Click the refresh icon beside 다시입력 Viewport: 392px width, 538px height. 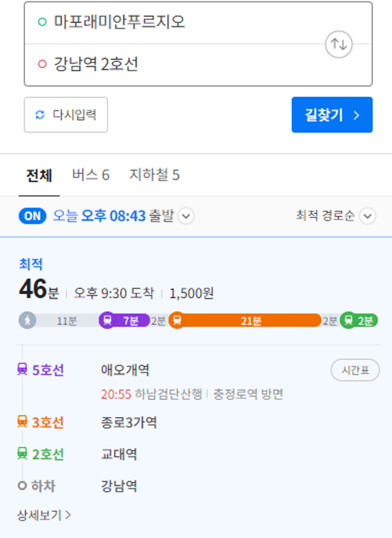tap(40, 115)
